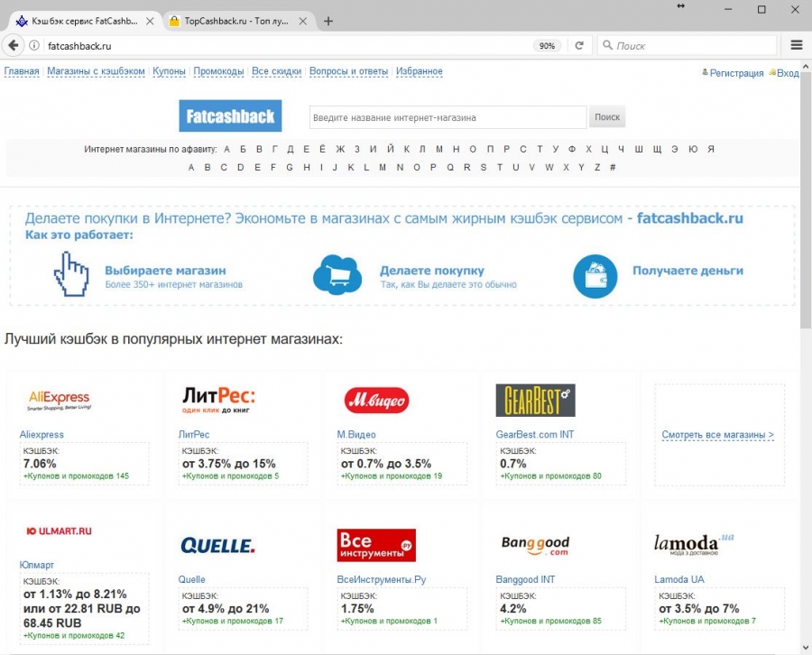Open Магазины с кэшбэком menu link
Screen dimensions: 812x655
click(96, 71)
